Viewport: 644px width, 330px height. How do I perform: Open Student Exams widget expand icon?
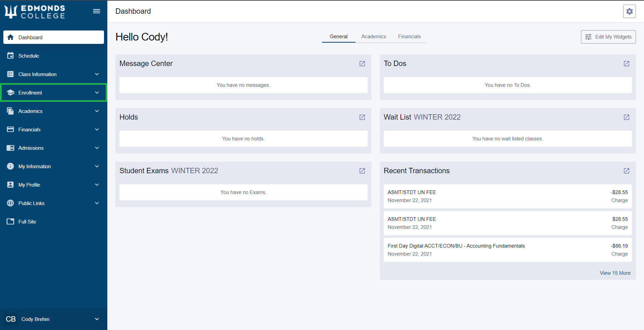click(x=362, y=171)
